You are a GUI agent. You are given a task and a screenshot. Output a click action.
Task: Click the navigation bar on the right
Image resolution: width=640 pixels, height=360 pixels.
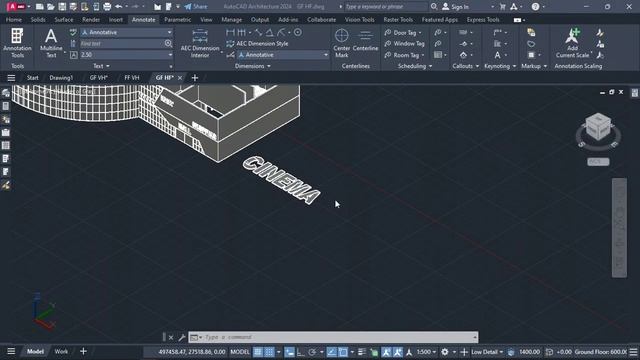[x=619, y=228]
